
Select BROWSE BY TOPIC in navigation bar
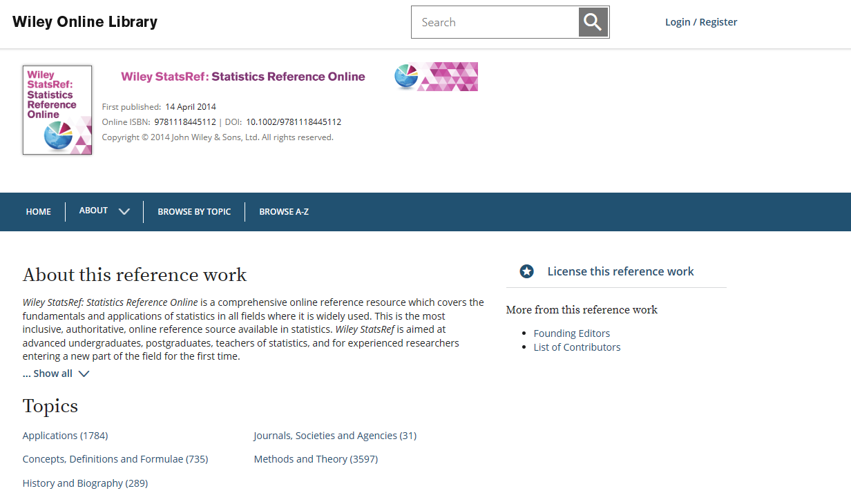(x=194, y=212)
